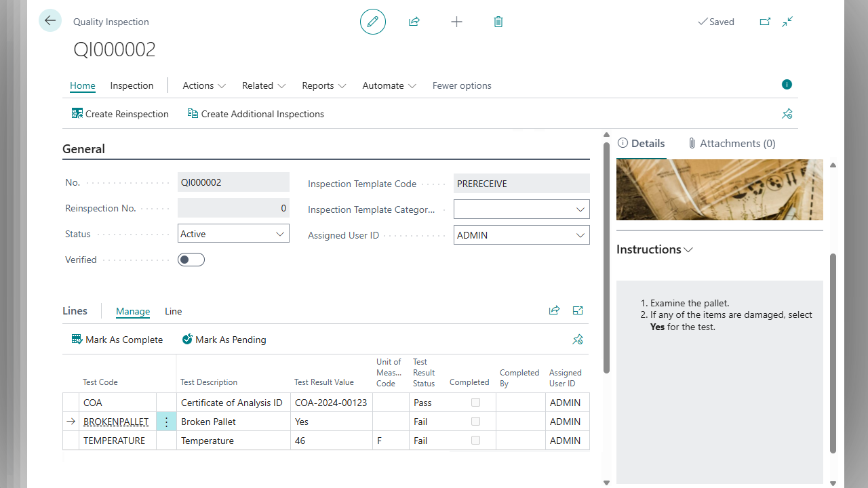The image size is (868, 488).
Task: Click the collapse page arrows icon
Action: point(787,22)
